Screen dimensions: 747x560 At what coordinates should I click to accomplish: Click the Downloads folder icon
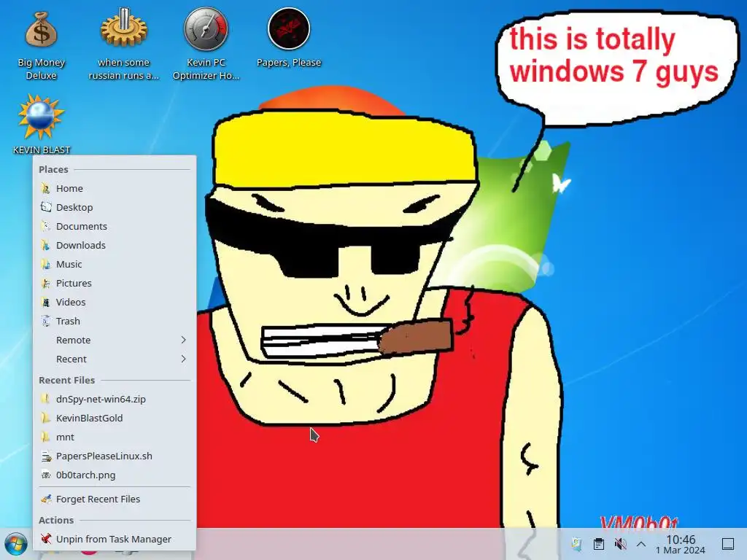(x=46, y=245)
